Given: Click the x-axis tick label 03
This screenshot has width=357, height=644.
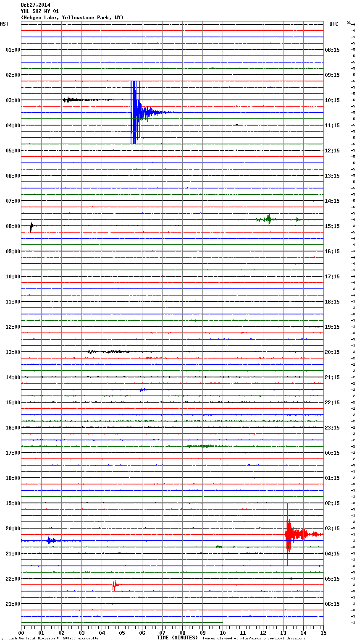Looking at the screenshot, I should click(81, 633).
